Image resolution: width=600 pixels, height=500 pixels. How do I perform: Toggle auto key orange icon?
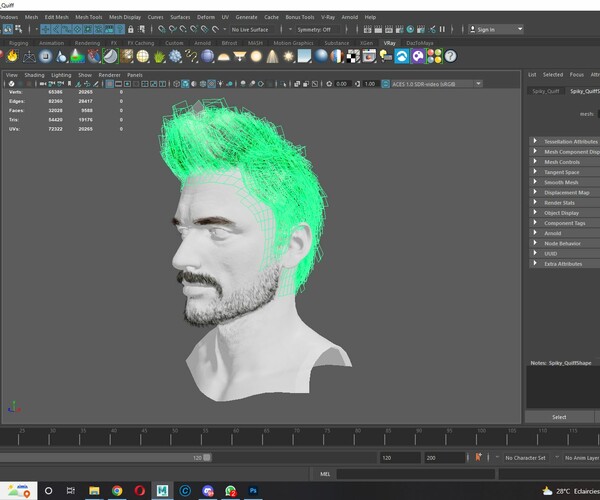[478, 457]
